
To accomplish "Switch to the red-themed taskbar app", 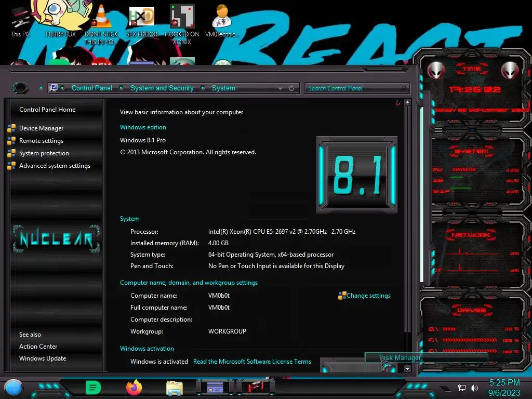I will (256, 387).
